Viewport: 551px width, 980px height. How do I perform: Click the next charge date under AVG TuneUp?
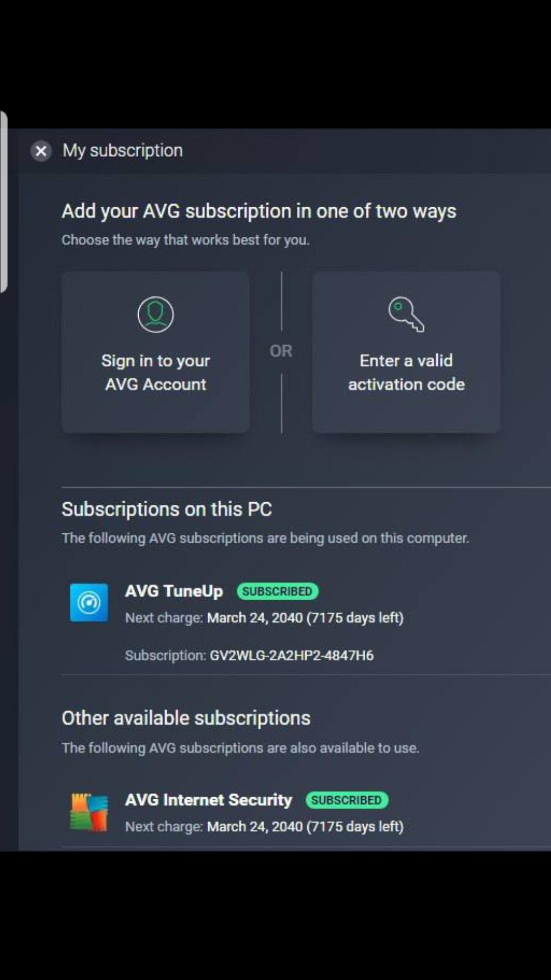click(x=305, y=618)
